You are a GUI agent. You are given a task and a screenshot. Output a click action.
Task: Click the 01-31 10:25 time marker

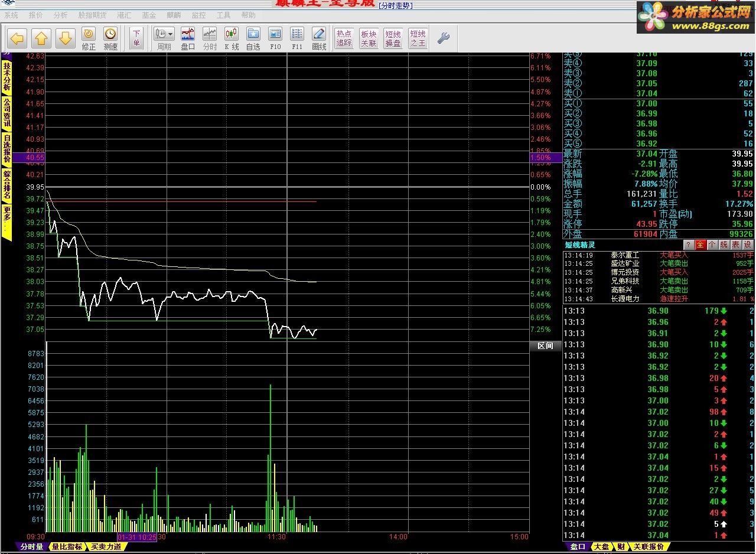point(137,537)
